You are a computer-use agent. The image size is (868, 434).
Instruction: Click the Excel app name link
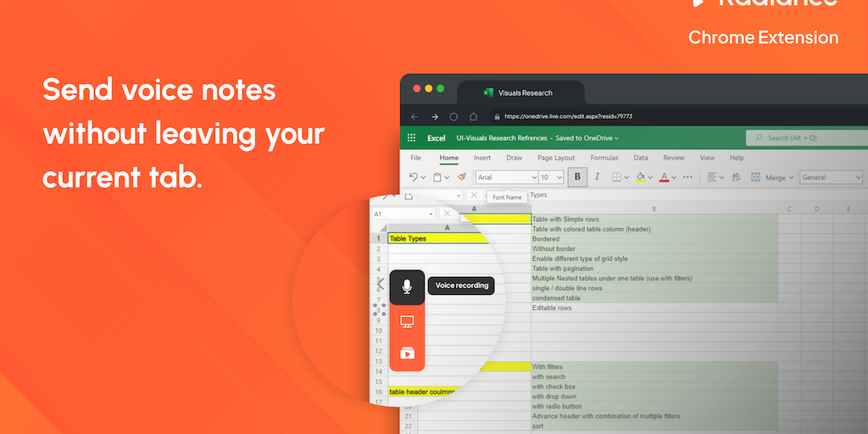tap(437, 138)
